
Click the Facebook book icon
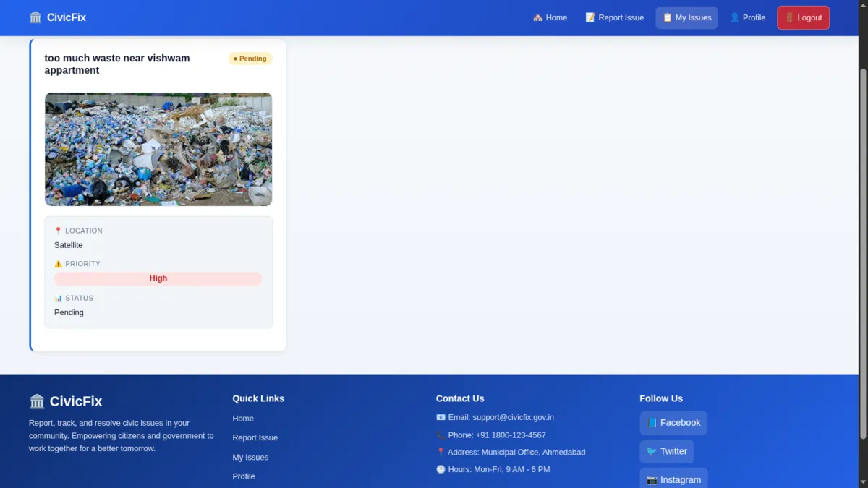click(652, 423)
